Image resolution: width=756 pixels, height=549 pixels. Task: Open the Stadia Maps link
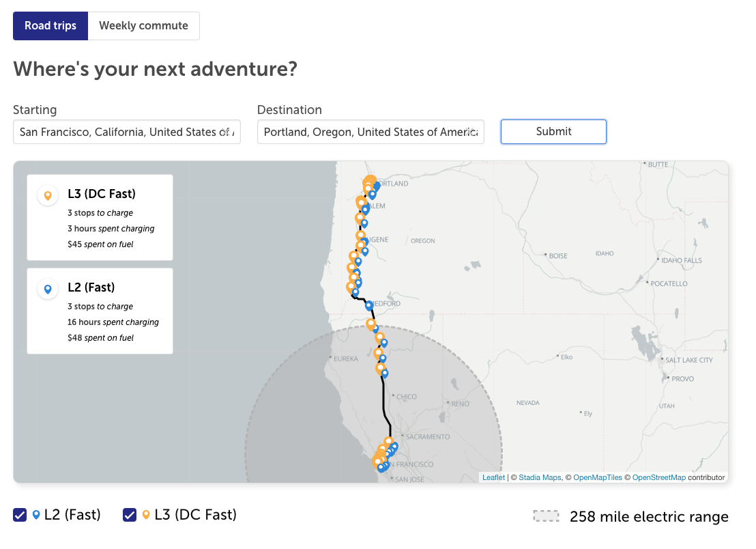tap(540, 477)
